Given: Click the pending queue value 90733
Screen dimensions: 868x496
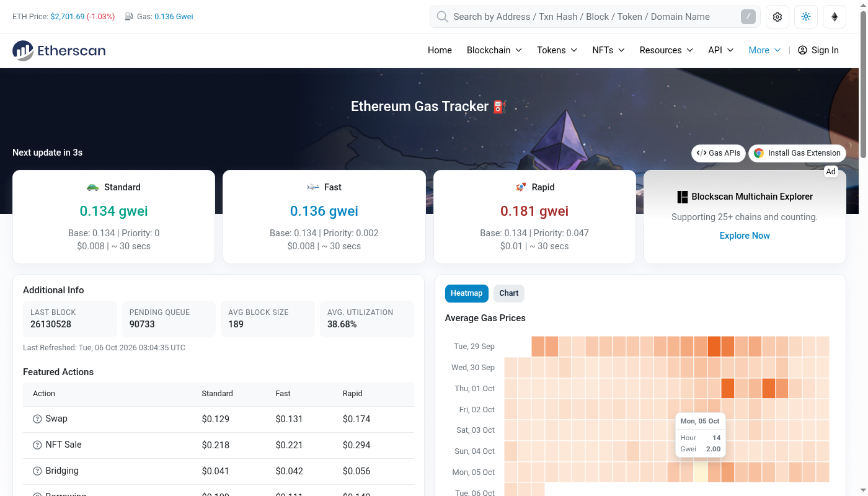Looking at the screenshot, I should (x=142, y=324).
